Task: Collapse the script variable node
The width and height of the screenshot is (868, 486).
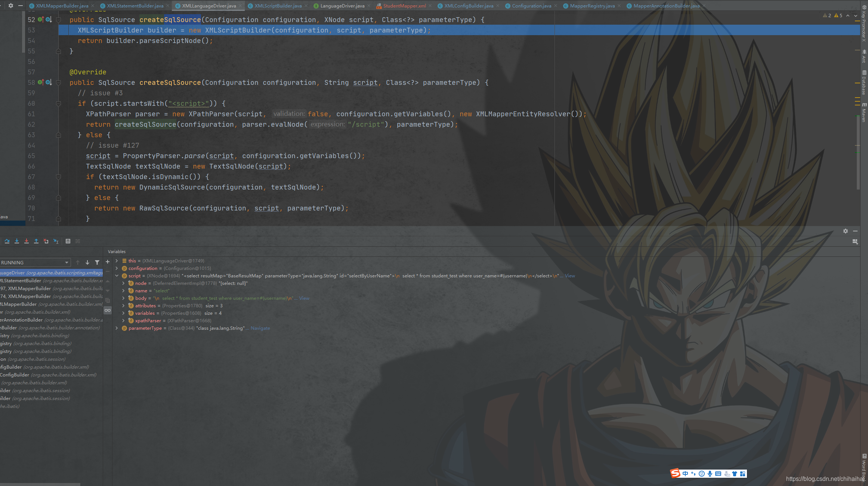Action: tap(117, 276)
